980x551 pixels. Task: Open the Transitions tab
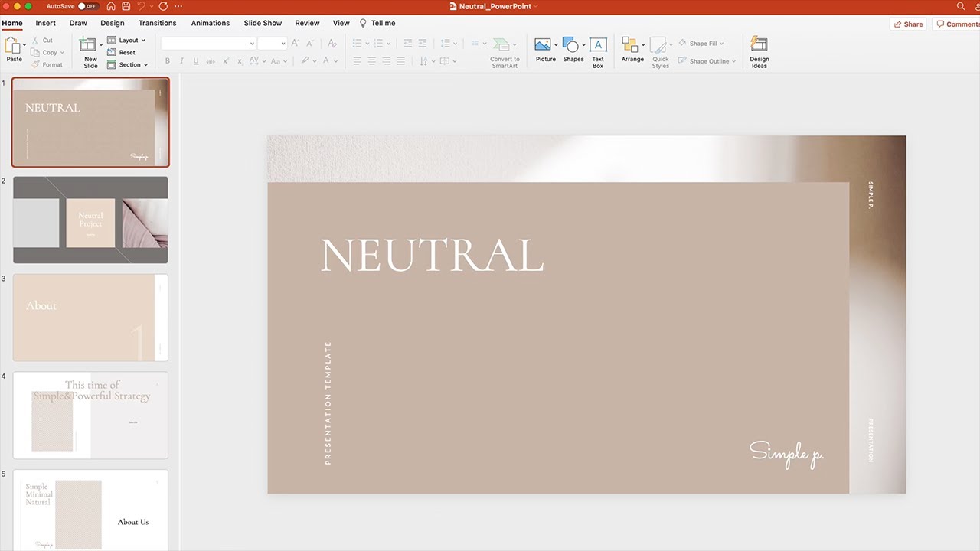[x=158, y=23]
